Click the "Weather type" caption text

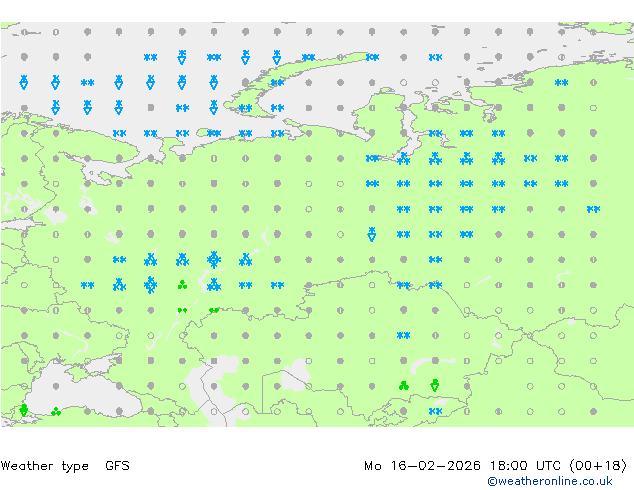(45, 466)
